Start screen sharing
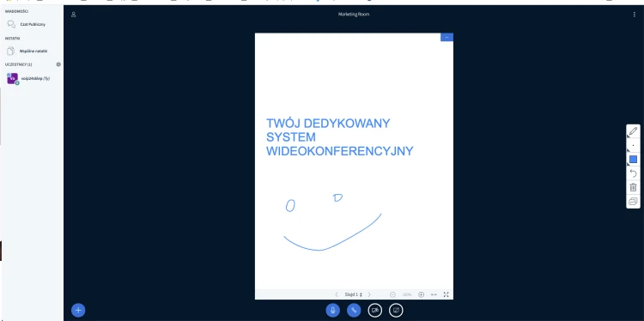 396,310
